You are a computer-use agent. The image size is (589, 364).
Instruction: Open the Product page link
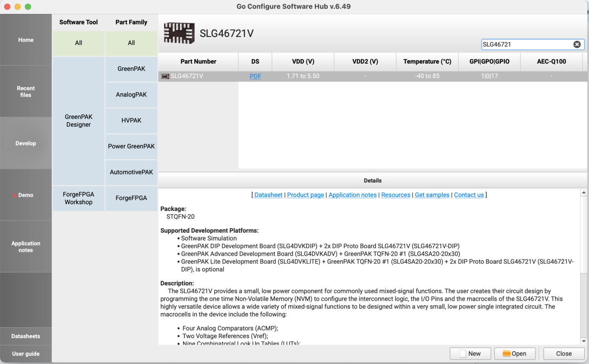pos(305,195)
